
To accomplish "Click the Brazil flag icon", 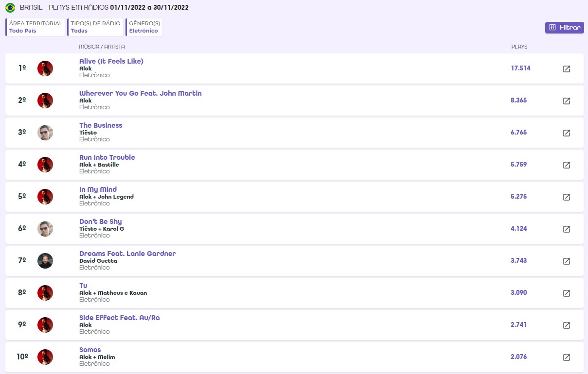I will pyautogui.click(x=10, y=8).
